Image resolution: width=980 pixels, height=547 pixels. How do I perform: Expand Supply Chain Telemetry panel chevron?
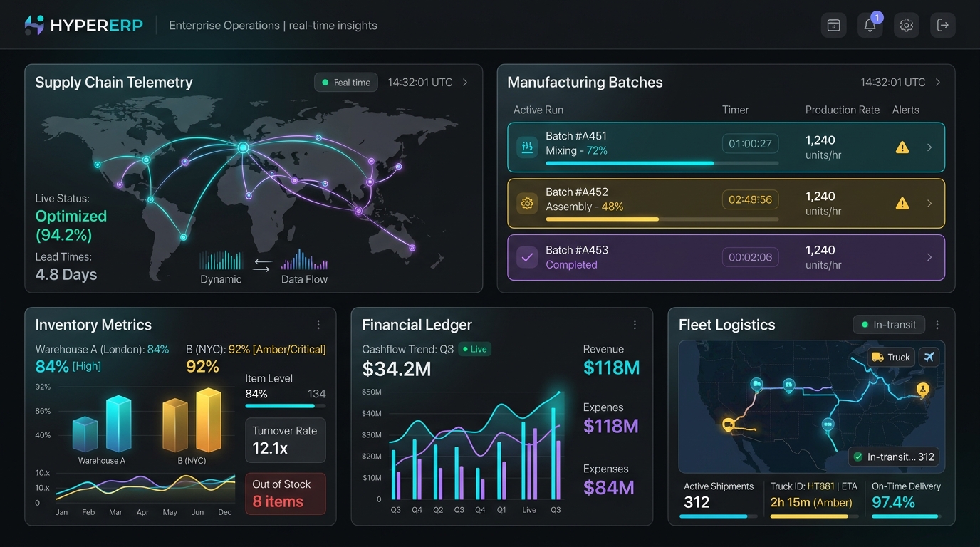pyautogui.click(x=465, y=83)
